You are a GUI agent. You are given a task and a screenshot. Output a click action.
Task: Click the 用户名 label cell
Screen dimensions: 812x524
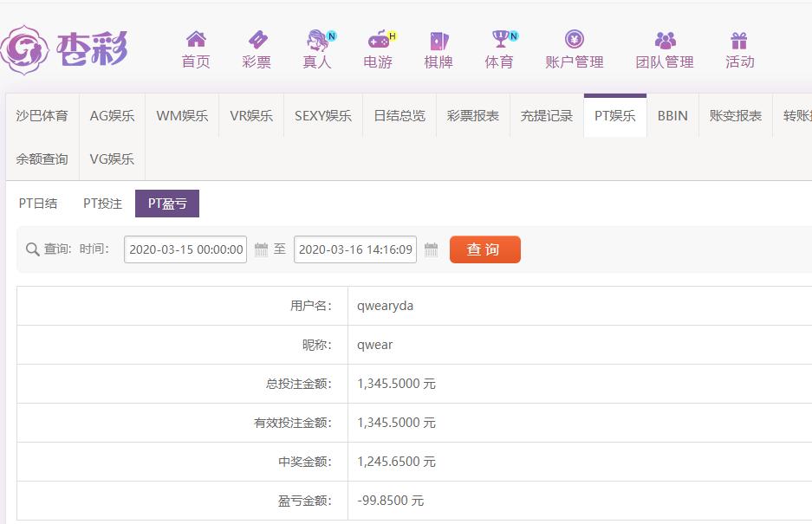(x=182, y=306)
